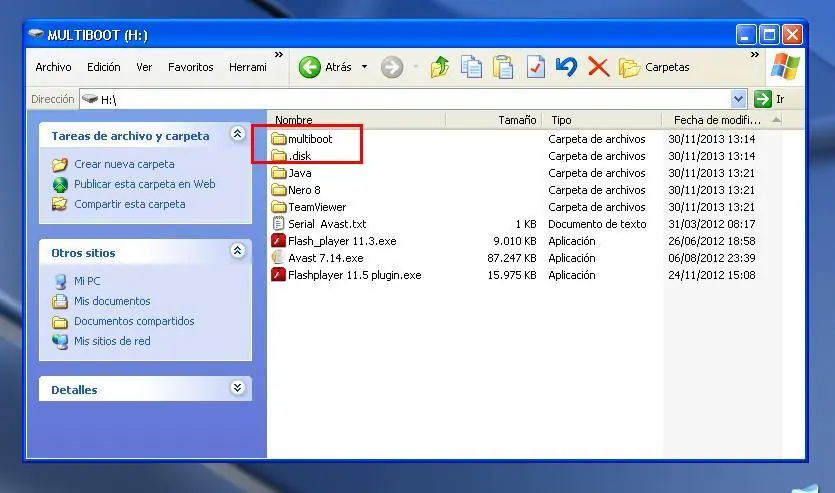Expand the Detalles panel
Screen dimensions: 835x493
pos(237,388)
